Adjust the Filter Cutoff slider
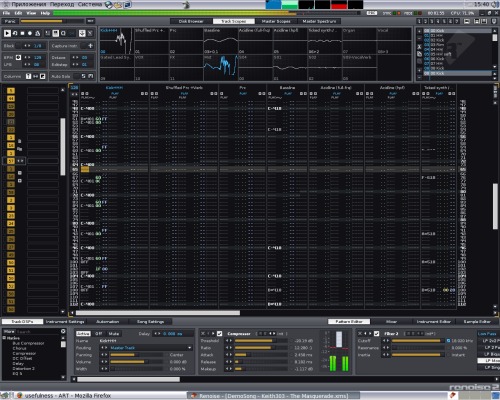Screen dimensions: 500x400 click(418, 341)
